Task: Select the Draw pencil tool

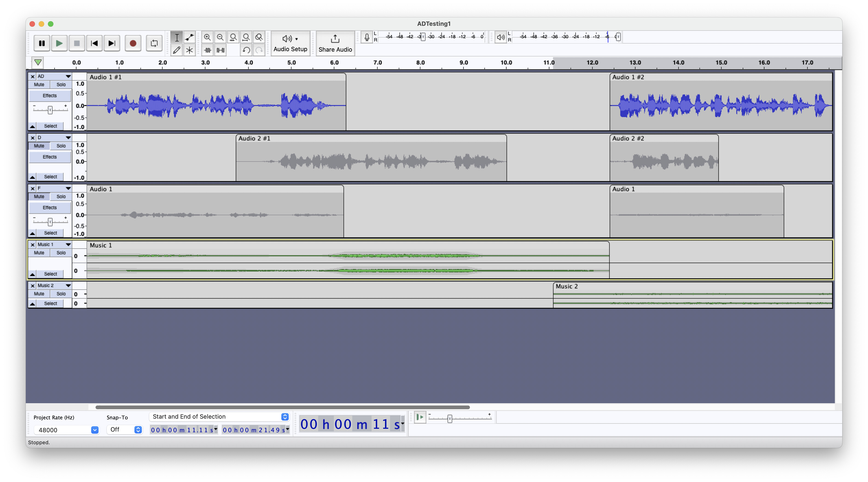Action: [x=177, y=50]
